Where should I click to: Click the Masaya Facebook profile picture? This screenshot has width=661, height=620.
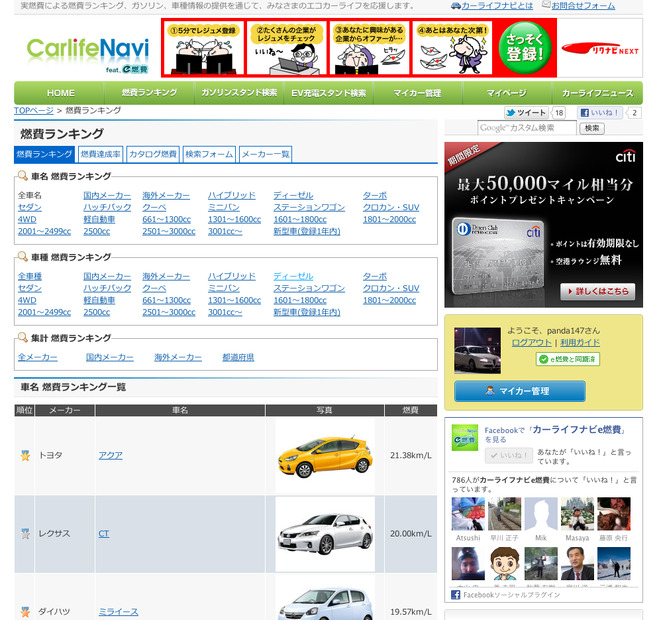(x=578, y=514)
